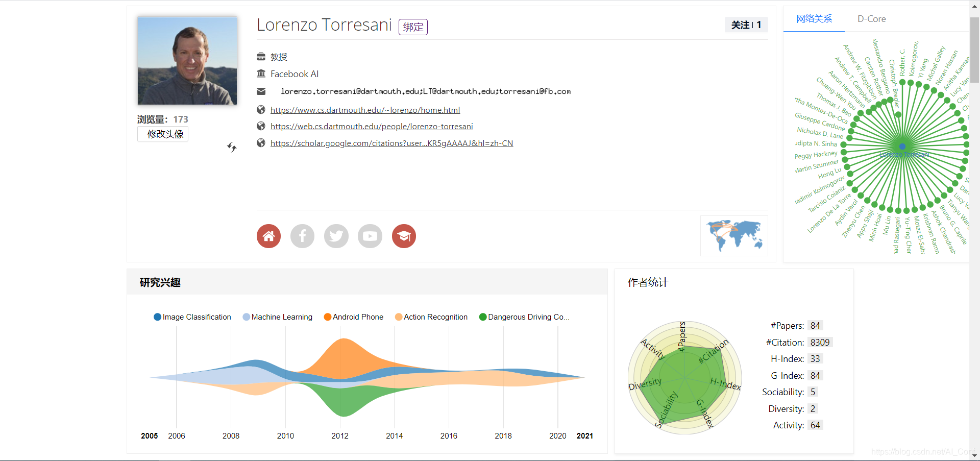Click the H-Index value 33

point(815,358)
